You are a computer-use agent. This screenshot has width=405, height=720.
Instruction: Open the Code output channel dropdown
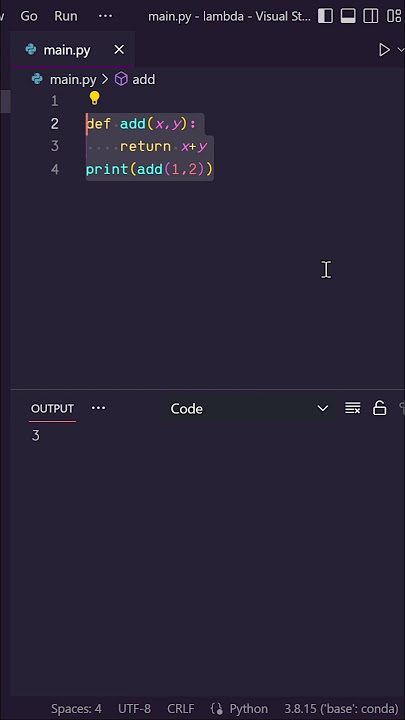tap(248, 409)
